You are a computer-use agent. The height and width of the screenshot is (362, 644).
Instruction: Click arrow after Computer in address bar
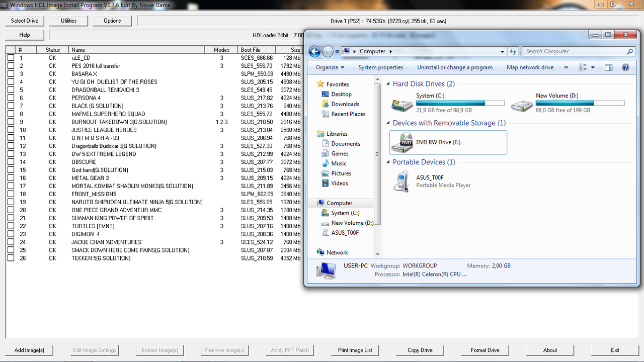click(390, 51)
